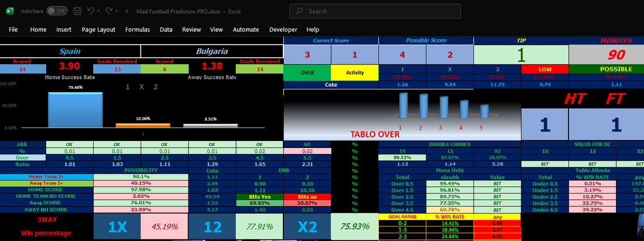Select the 89.52% double chance cell
Image resolution: width=644 pixels, height=241 pixels.
402,157
